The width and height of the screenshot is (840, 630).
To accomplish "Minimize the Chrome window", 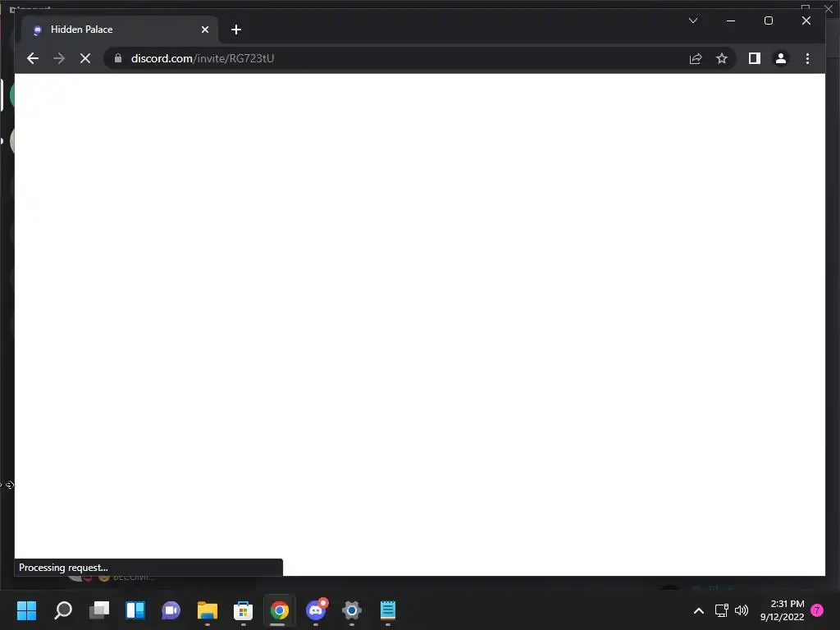I will click(731, 21).
